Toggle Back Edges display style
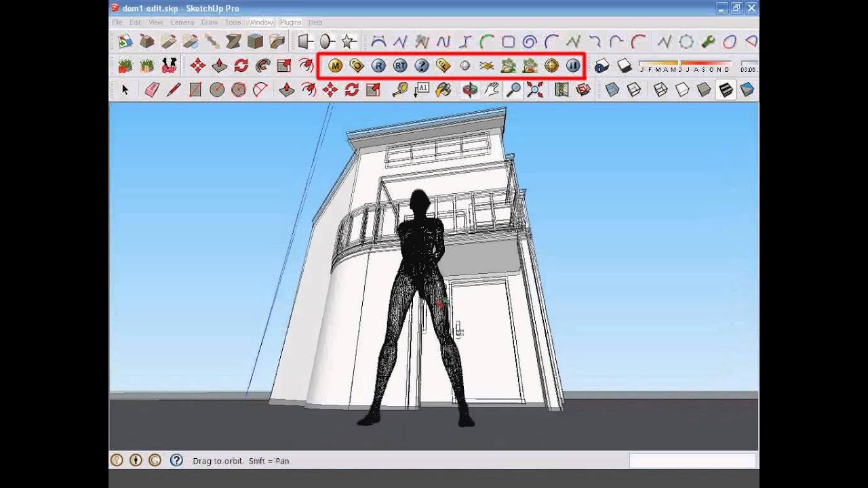 click(x=634, y=89)
